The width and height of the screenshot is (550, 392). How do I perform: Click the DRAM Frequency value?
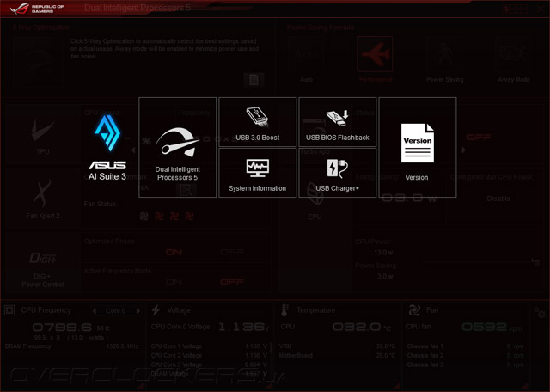(122, 346)
